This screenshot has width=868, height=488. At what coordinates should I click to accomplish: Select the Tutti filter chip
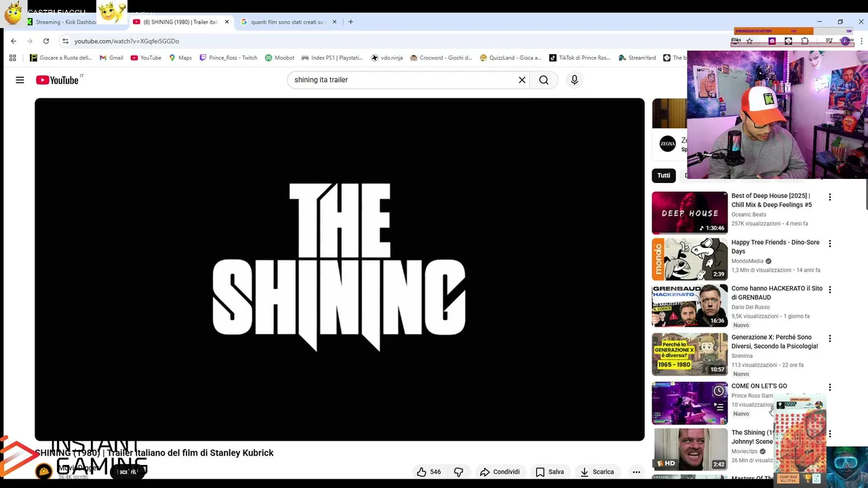point(664,176)
